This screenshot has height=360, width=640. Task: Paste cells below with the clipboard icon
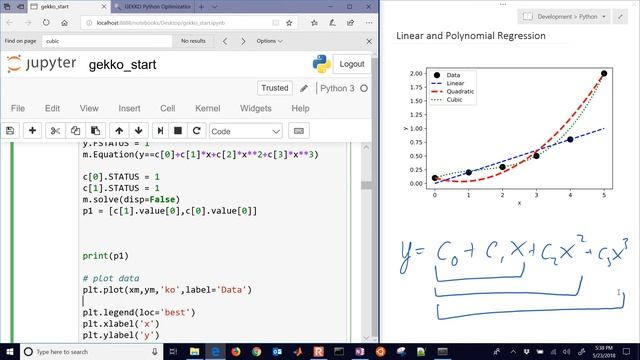point(96,131)
